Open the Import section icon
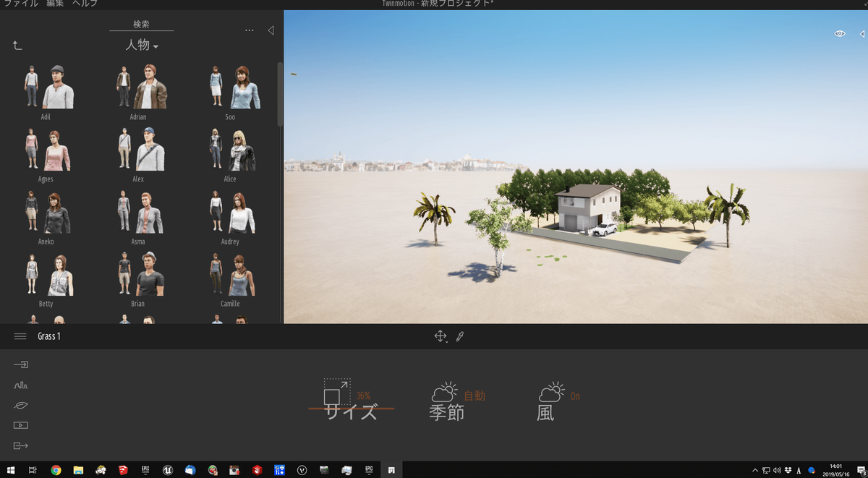The image size is (868, 478). pos(20,365)
